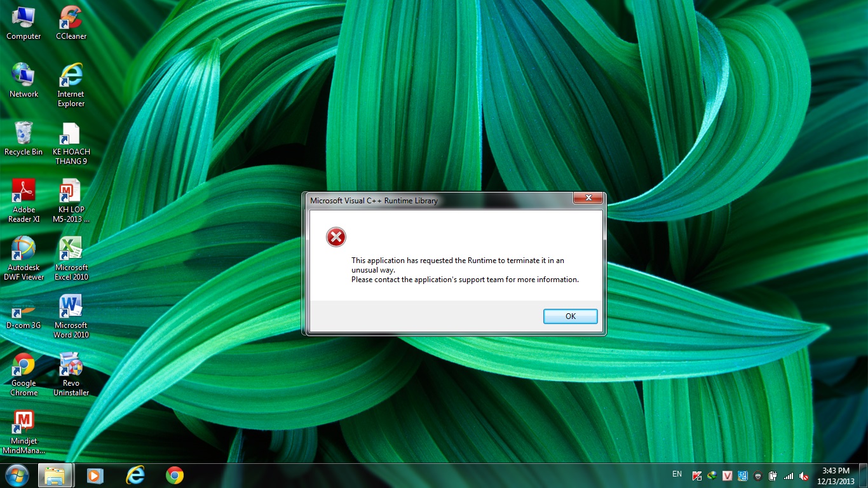868x488 pixels.
Task: Click the Show desktop button
Action: [x=864, y=476]
